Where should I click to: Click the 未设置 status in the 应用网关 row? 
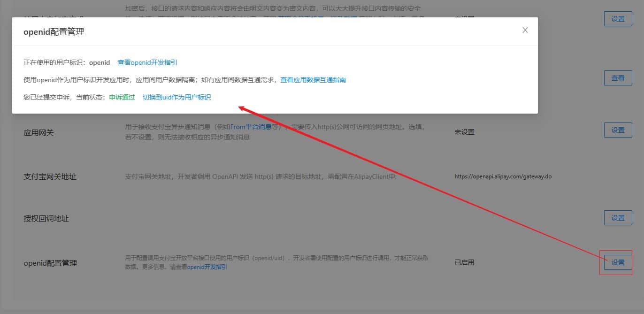pos(464,132)
